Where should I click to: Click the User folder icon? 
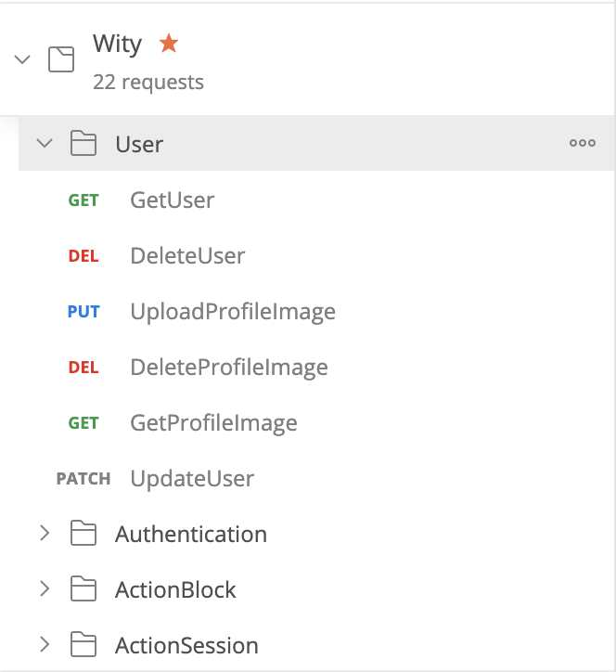click(x=83, y=143)
